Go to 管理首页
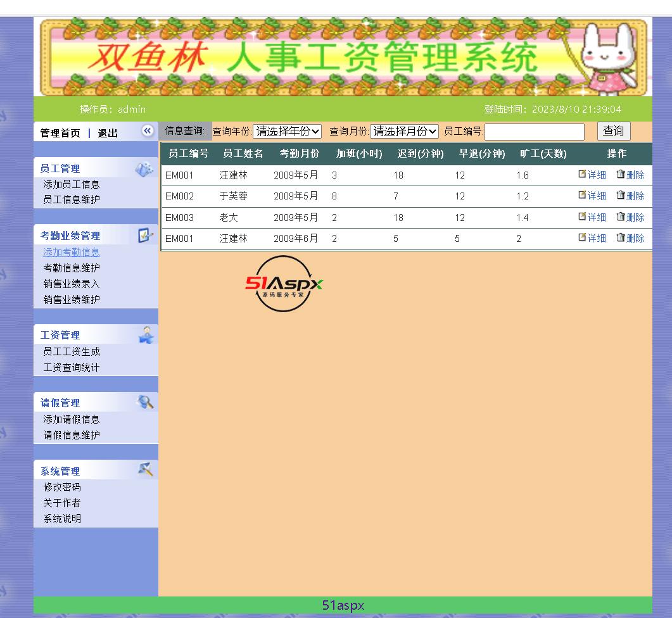This screenshot has width=672, height=618. click(x=60, y=133)
